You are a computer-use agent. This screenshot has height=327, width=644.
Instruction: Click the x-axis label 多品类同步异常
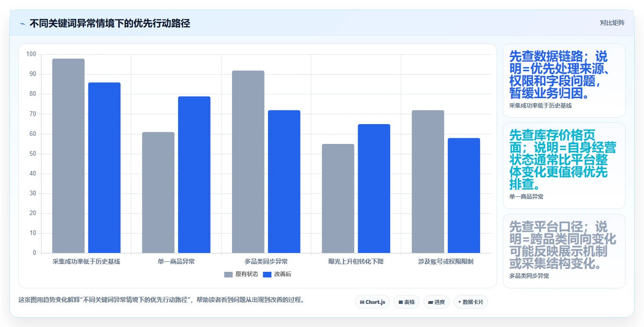click(x=266, y=261)
